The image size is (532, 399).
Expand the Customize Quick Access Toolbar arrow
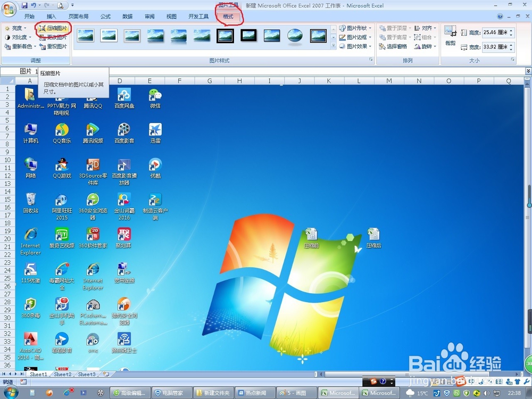coord(72,5)
